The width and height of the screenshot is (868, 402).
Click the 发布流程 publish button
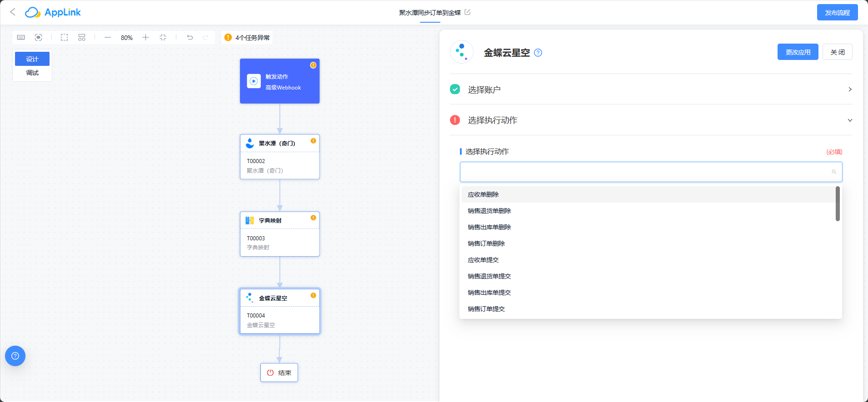[837, 12]
